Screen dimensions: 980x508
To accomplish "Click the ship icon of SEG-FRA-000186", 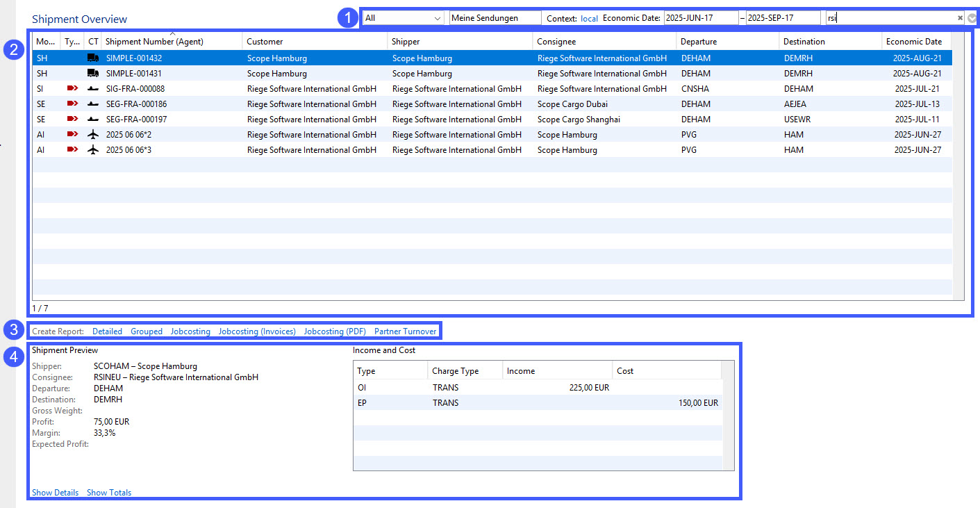I will (93, 104).
